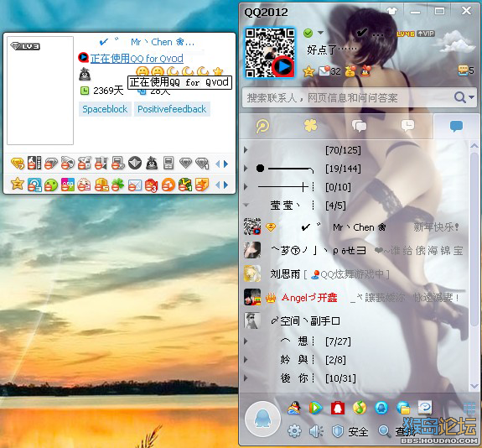Screen dimensions: 482x448
Task: Click the Positivefeedback tag
Action: [172, 109]
